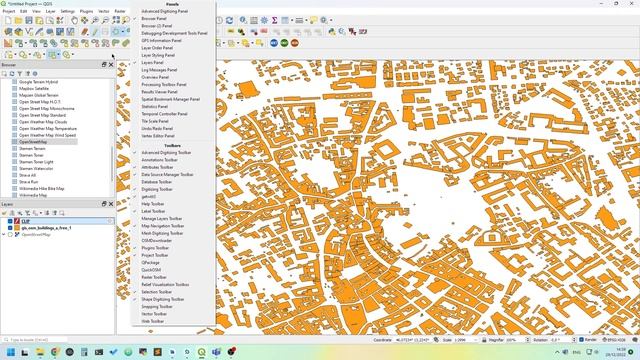The image size is (640, 360).
Task: Open File Explorer from taskbar
Action: tap(40, 352)
